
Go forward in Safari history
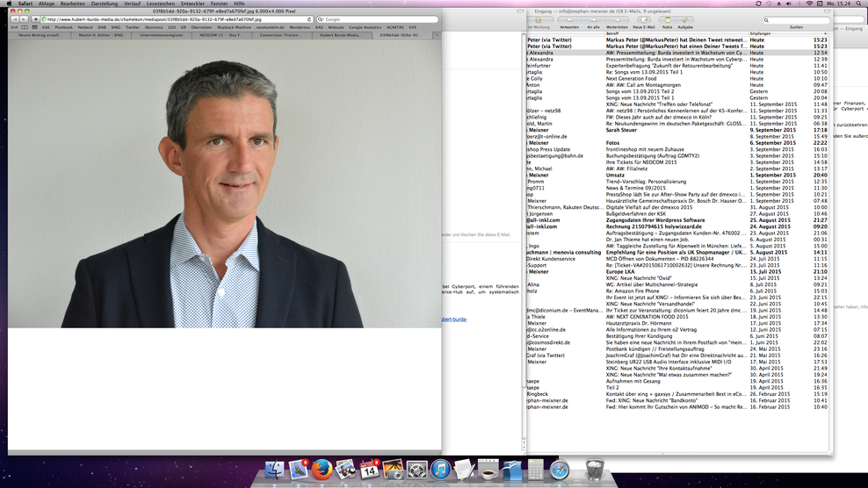[x=24, y=19]
